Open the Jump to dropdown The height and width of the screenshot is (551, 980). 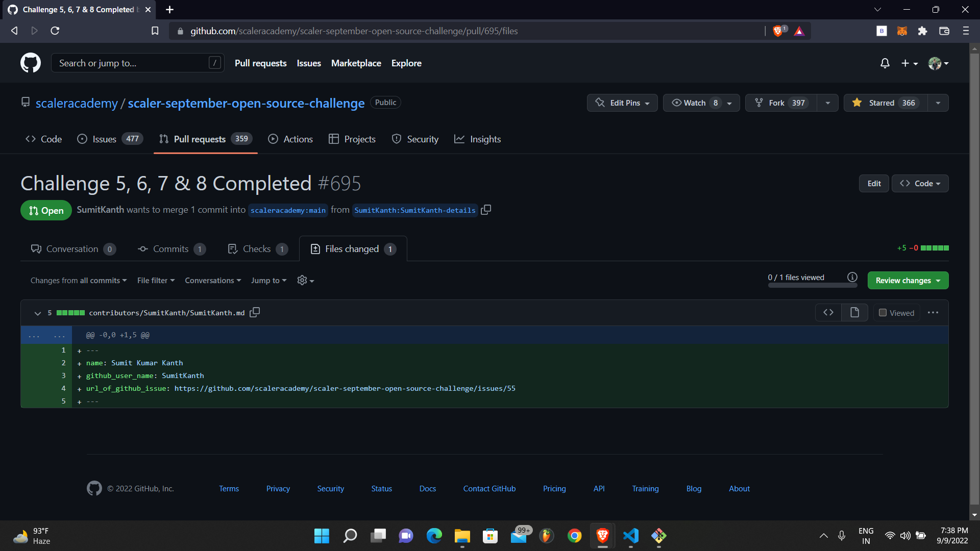tap(268, 280)
